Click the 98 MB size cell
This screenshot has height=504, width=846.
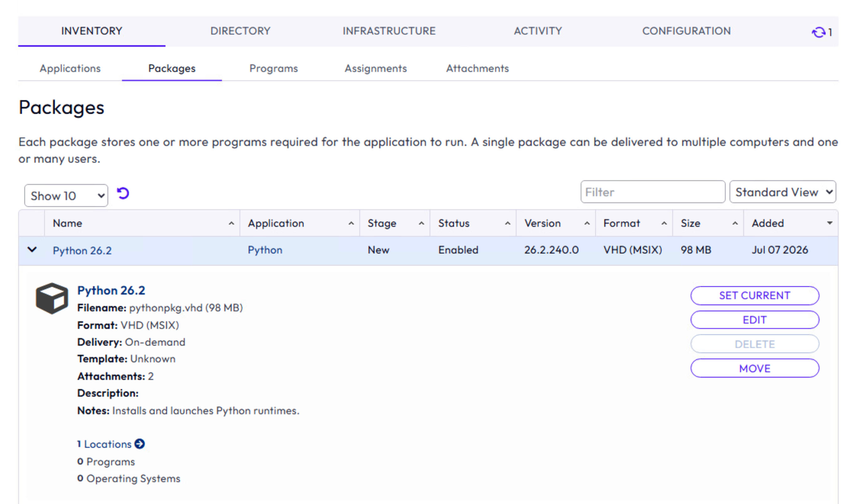click(696, 250)
